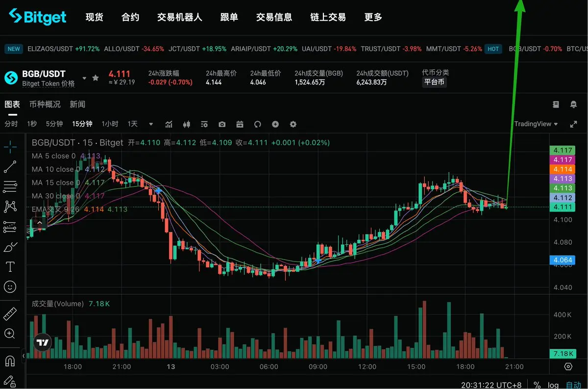The height and width of the screenshot is (389, 588).
Task: Click the TradingView logo watermark button
Action: pyautogui.click(x=43, y=343)
